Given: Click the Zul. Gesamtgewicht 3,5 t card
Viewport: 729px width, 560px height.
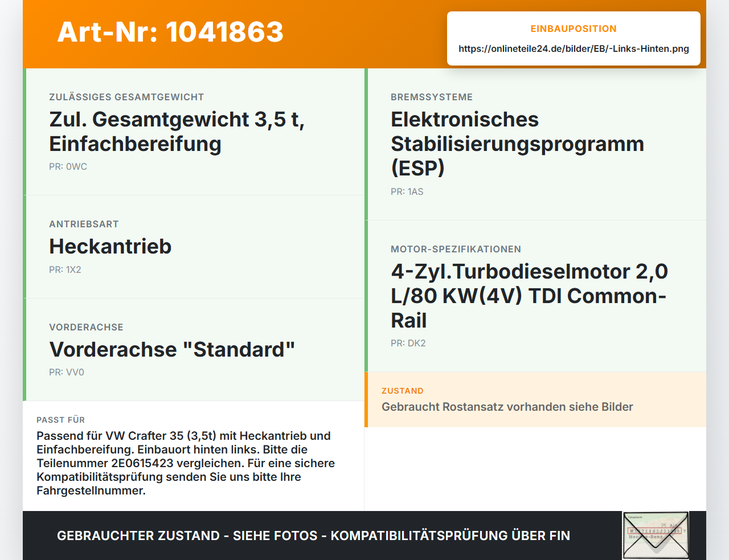Looking at the screenshot, I should (x=194, y=132).
